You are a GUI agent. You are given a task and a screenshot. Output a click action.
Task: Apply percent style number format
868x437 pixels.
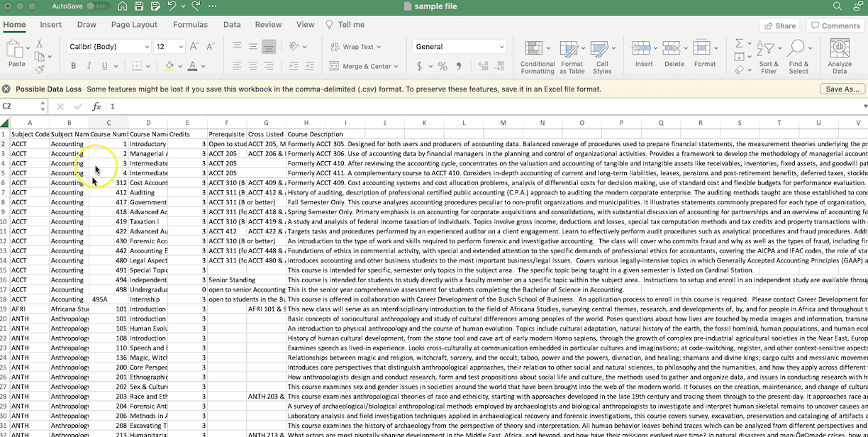(x=443, y=66)
